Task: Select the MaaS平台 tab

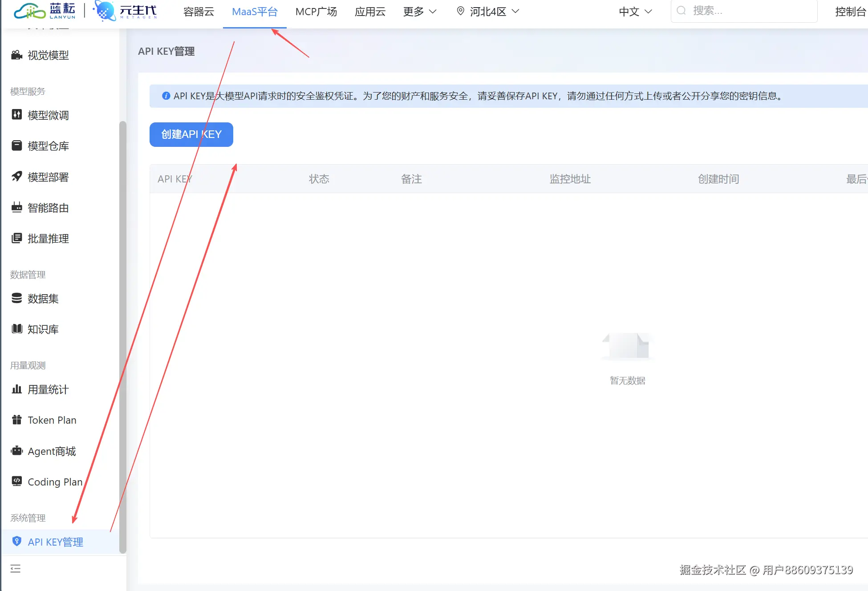Action: click(255, 12)
